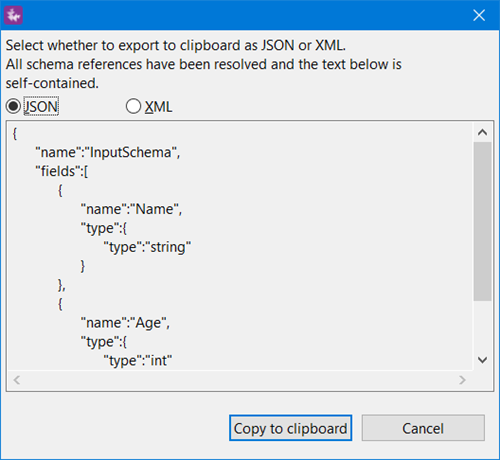The image size is (500, 460).
Task: Click the "type":"int" line
Action: 138,361
